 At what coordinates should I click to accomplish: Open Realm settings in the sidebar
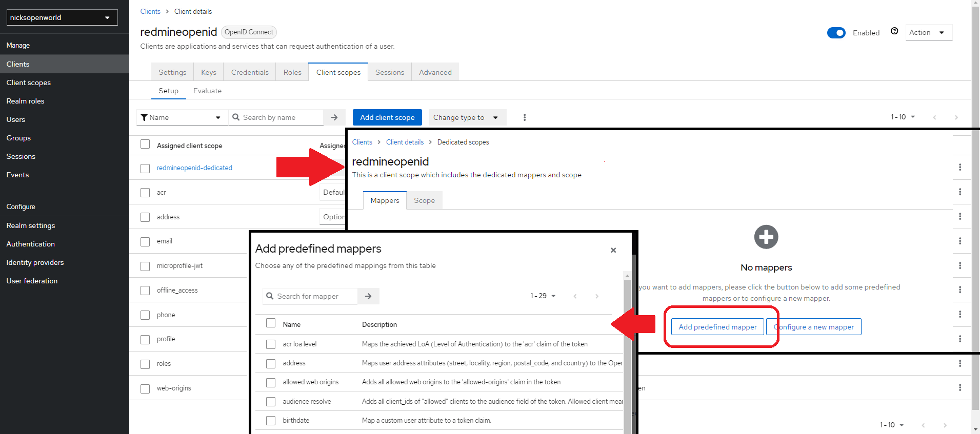coord(31,225)
